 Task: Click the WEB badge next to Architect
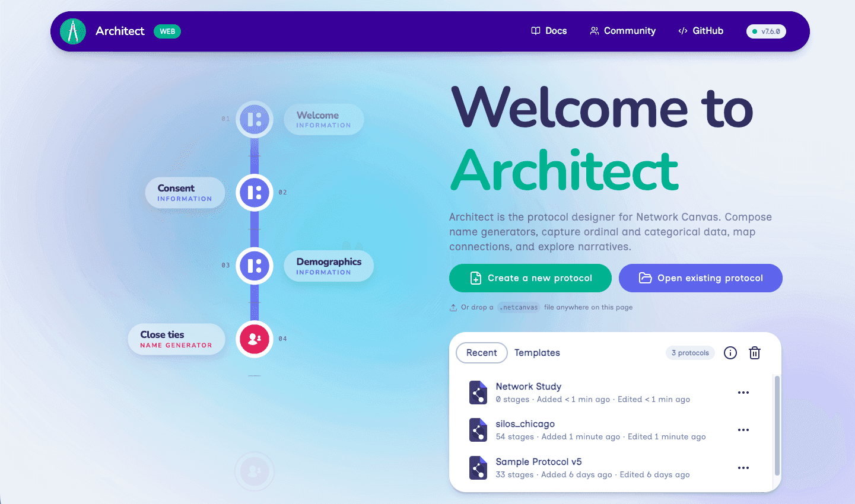tap(167, 31)
